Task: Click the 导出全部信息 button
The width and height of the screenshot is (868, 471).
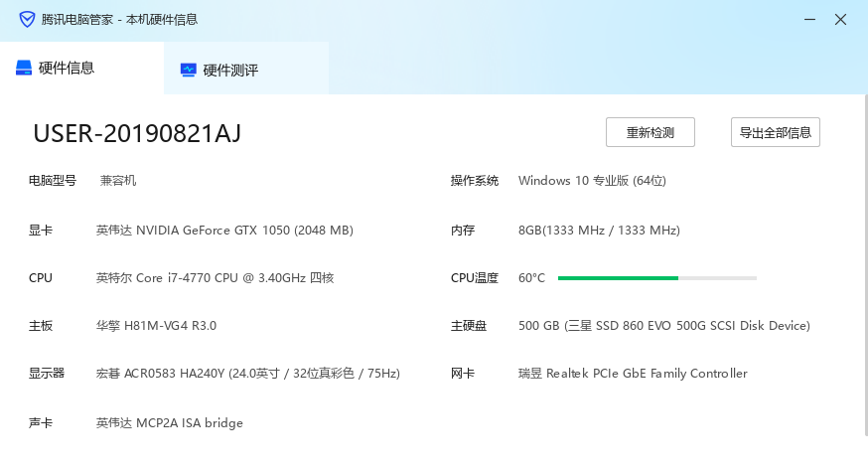Action: (x=775, y=132)
